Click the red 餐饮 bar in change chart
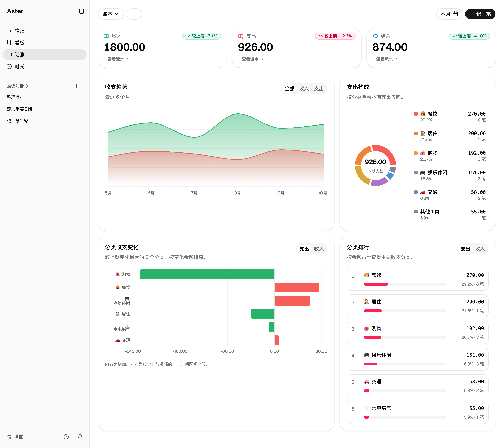Image resolution: width=504 pixels, height=448 pixels. (x=297, y=287)
